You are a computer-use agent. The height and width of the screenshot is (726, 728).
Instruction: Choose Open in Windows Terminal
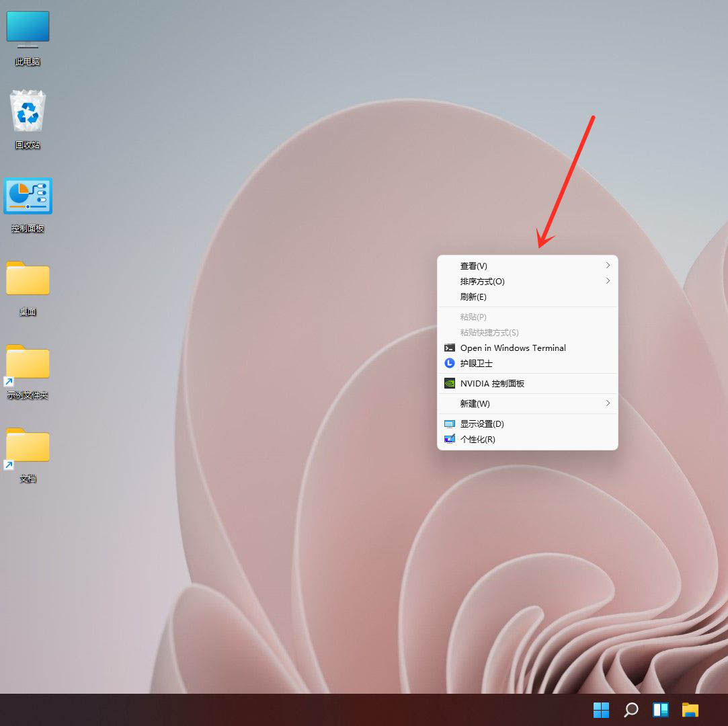[x=512, y=348]
